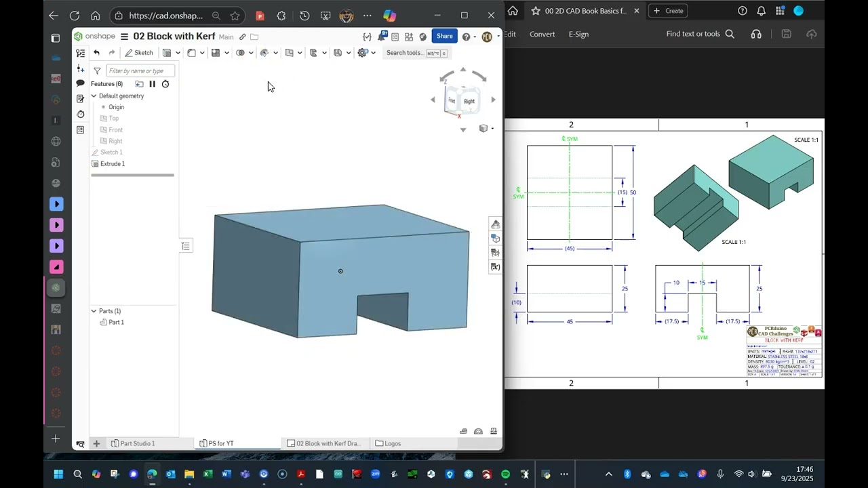The width and height of the screenshot is (868, 488).
Task: Select Origin in feature tree
Action: [117, 107]
